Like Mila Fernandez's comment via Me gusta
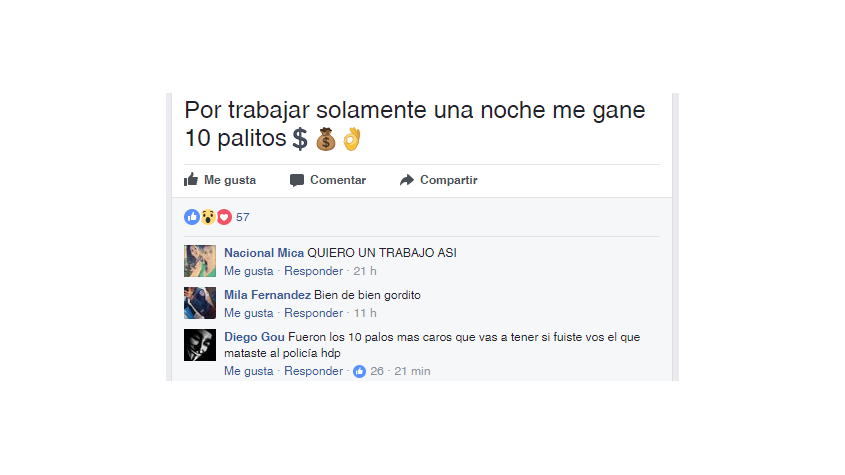This screenshot has width=845, height=475. (248, 313)
